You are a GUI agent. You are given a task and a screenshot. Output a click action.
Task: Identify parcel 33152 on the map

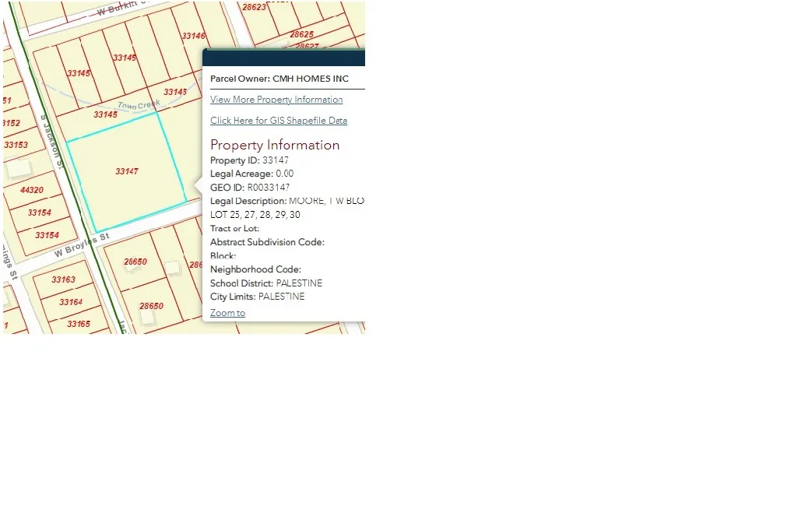pos(11,123)
